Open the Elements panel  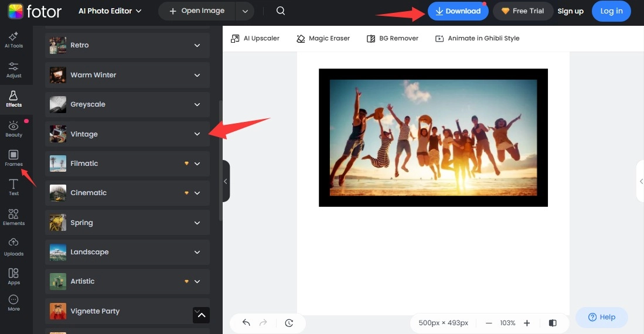tap(13, 217)
